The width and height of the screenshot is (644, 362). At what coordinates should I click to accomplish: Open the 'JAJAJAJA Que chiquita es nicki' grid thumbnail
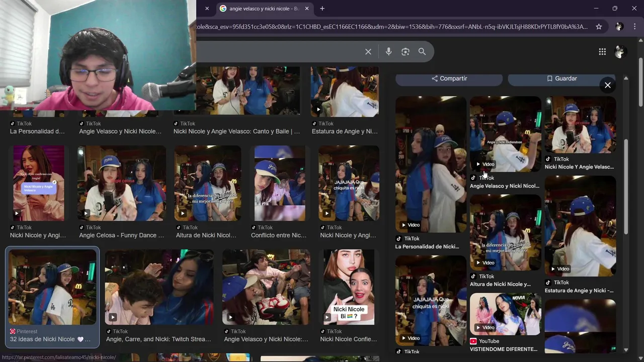(349, 184)
